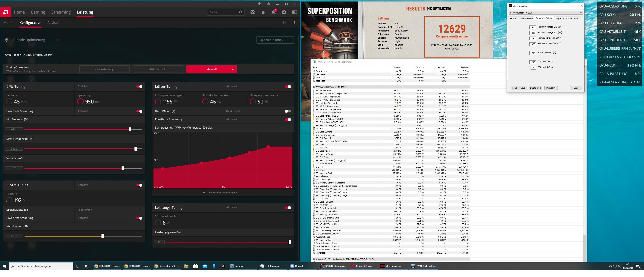Open GPU selector dropdown in MorePowerTool
Image resolution: width=644 pixels, height=277 pixels.
click(x=546, y=13)
